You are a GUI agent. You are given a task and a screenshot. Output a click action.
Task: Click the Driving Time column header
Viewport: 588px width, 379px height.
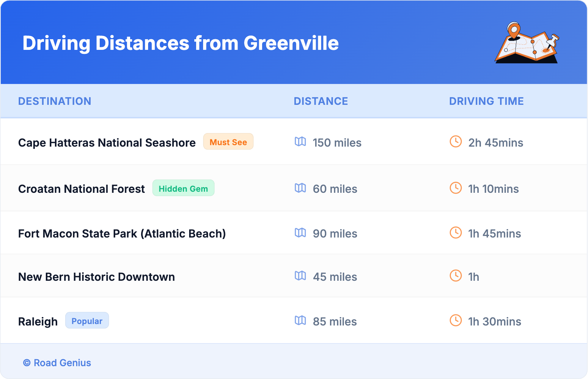[486, 101]
